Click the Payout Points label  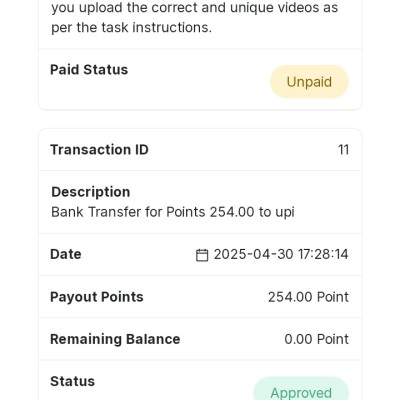pyautogui.click(x=97, y=297)
